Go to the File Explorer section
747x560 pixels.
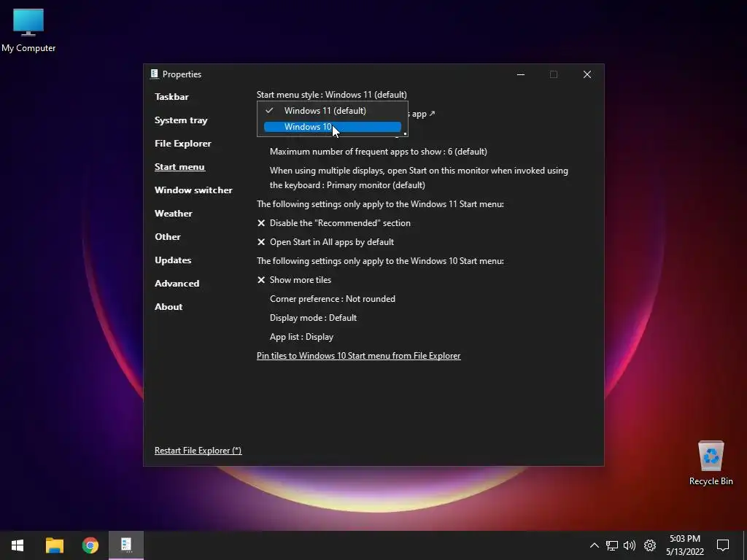click(183, 144)
